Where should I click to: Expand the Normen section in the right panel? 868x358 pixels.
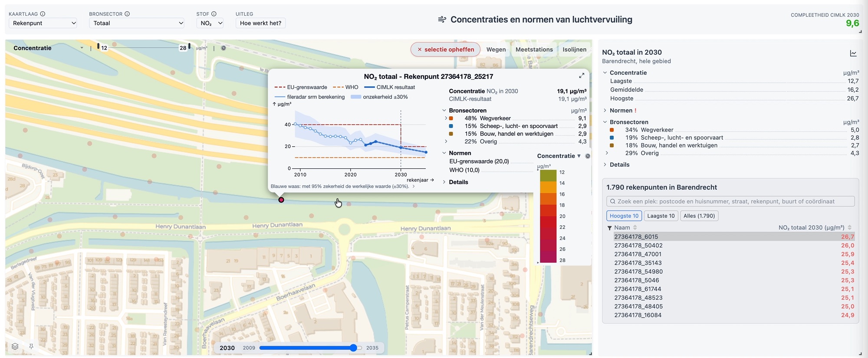[605, 111]
